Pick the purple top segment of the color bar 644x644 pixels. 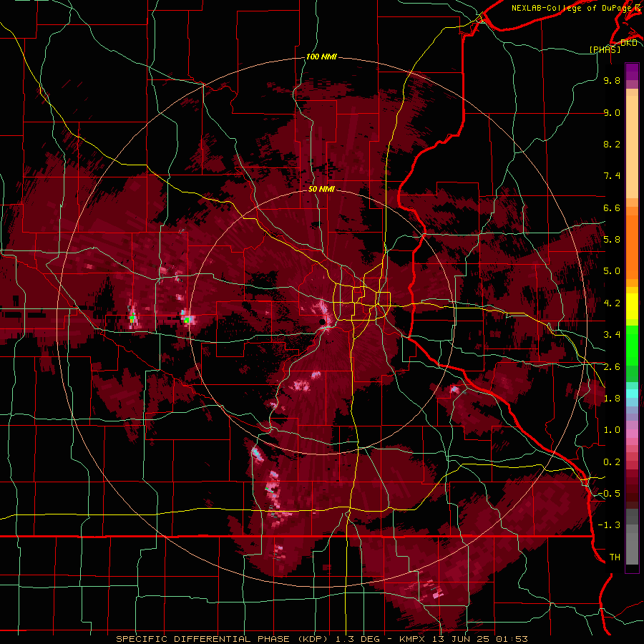pos(632,72)
